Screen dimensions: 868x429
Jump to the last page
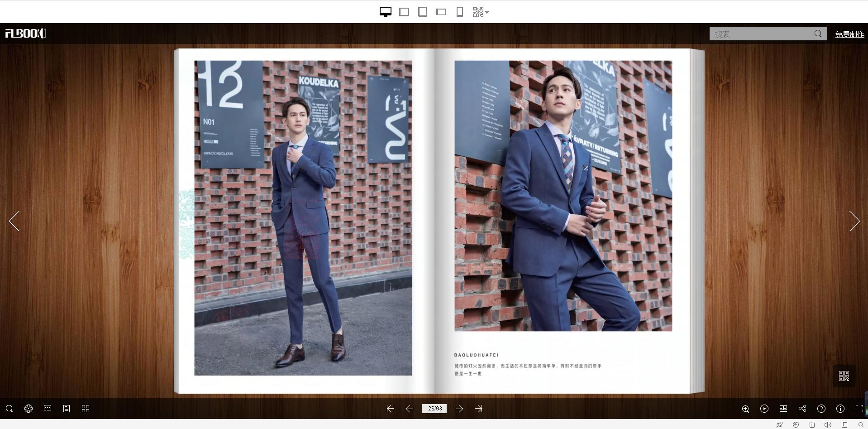point(478,409)
